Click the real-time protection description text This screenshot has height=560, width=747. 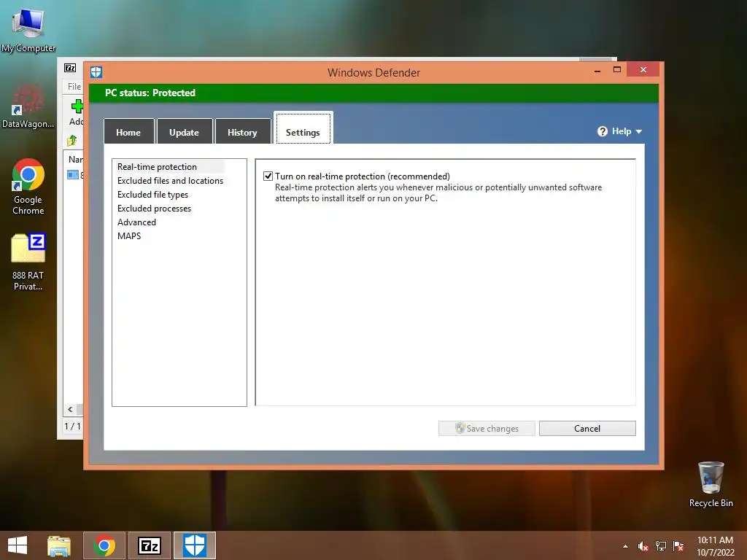click(438, 192)
